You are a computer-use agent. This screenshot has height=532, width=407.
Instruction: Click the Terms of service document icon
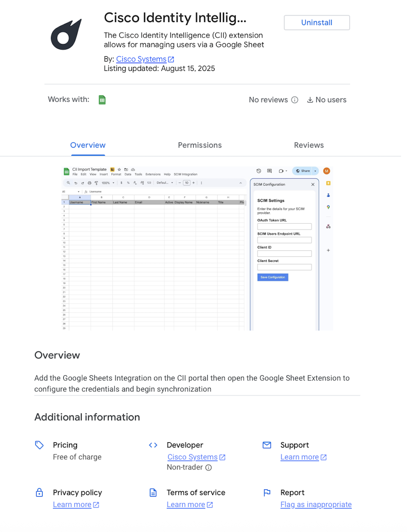[x=153, y=493]
